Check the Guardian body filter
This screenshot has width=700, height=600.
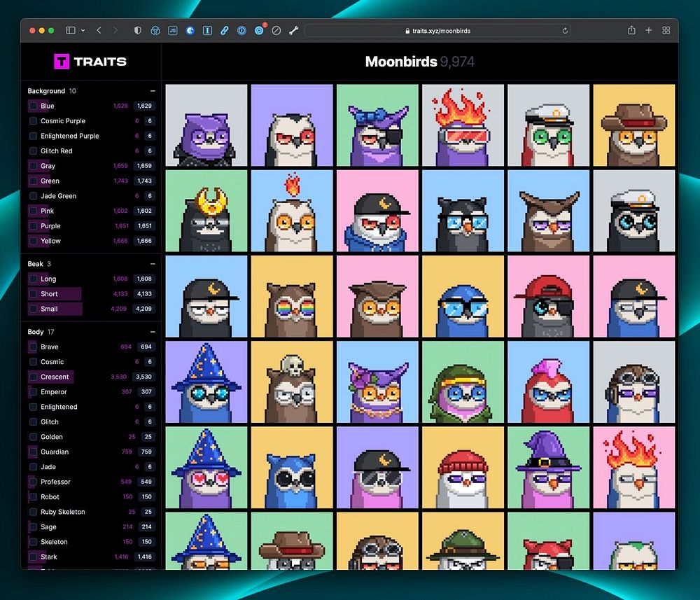33,452
